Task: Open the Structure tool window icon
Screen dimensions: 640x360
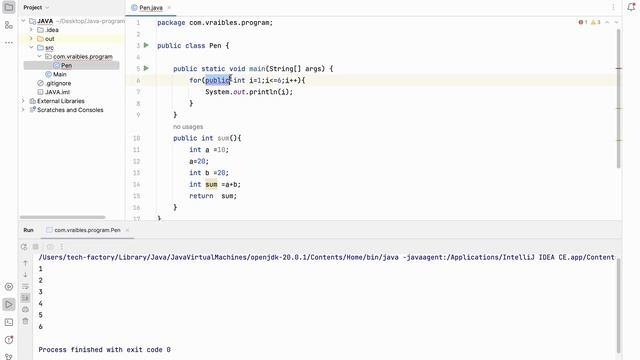Action: tap(9, 25)
